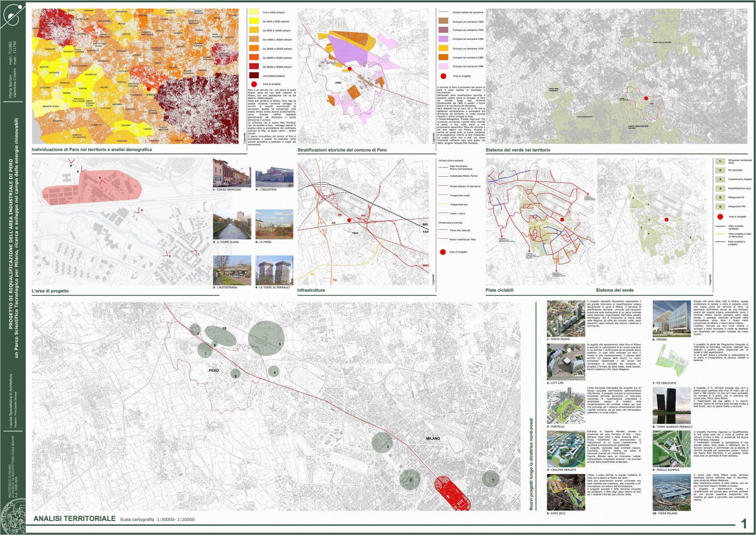Click the 'Mitigazione A4' number 5 box

coord(720,197)
